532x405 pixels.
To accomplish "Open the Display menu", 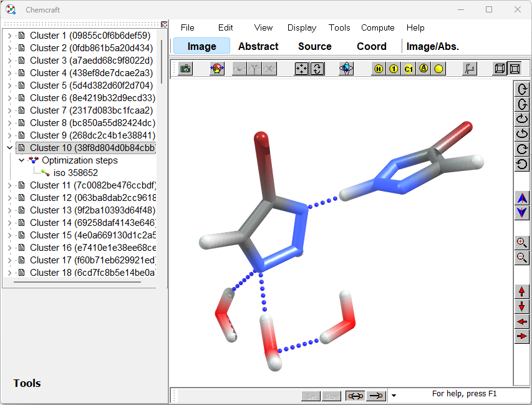I will (x=302, y=27).
